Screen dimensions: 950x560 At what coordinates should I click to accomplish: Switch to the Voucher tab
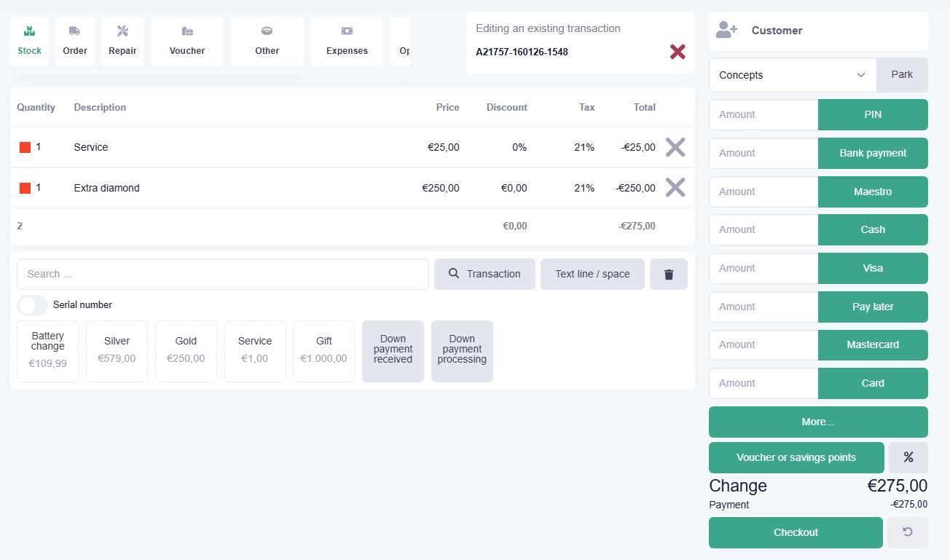point(187,42)
